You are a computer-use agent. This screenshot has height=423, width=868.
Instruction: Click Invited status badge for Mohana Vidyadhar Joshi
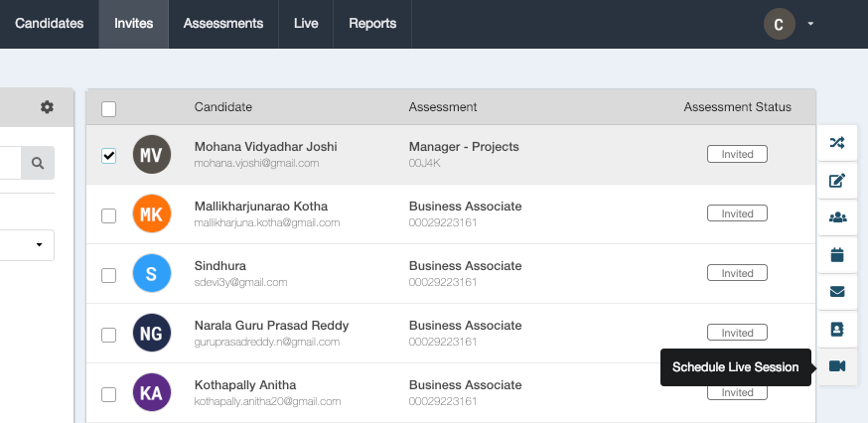click(737, 154)
